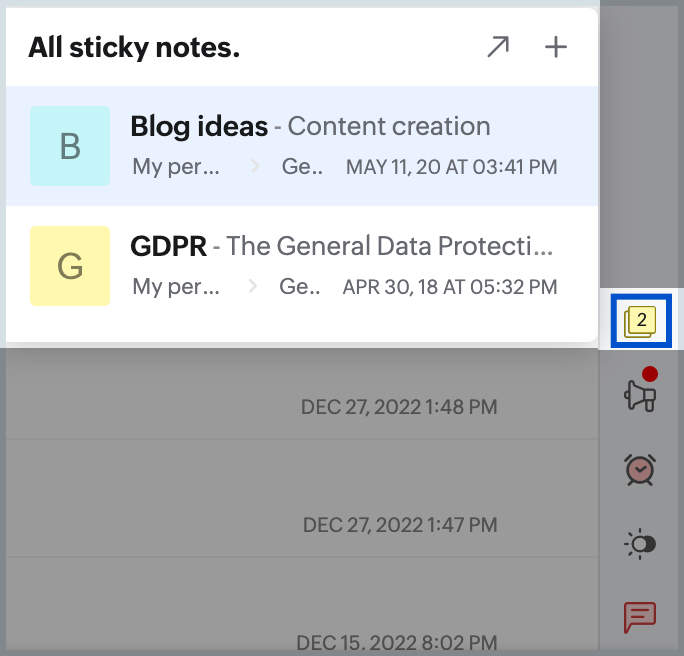
Task: Add a new sticky note with plus icon
Action: [555, 47]
